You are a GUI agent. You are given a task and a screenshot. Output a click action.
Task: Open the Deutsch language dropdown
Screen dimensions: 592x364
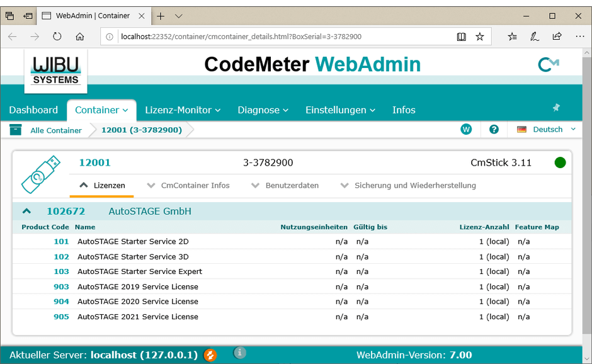546,129
